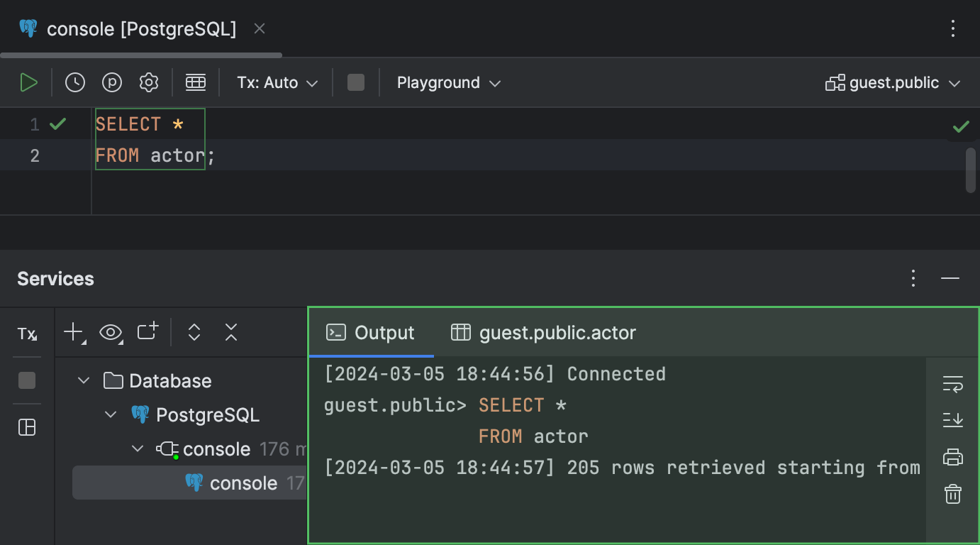Collapse all nodes in the Services tree
Image resolution: width=980 pixels, height=545 pixels.
point(230,331)
